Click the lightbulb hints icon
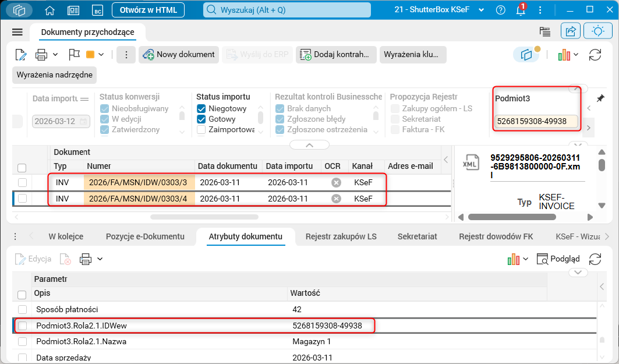619x364 pixels. click(597, 31)
